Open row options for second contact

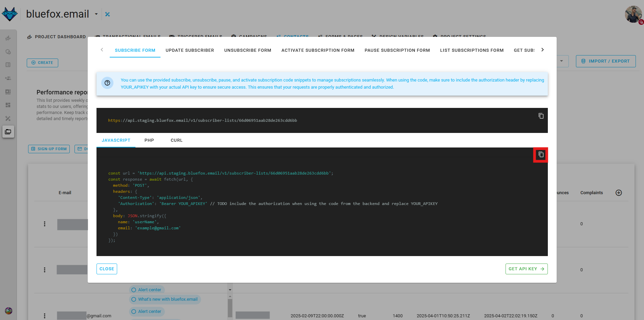[x=44, y=270]
